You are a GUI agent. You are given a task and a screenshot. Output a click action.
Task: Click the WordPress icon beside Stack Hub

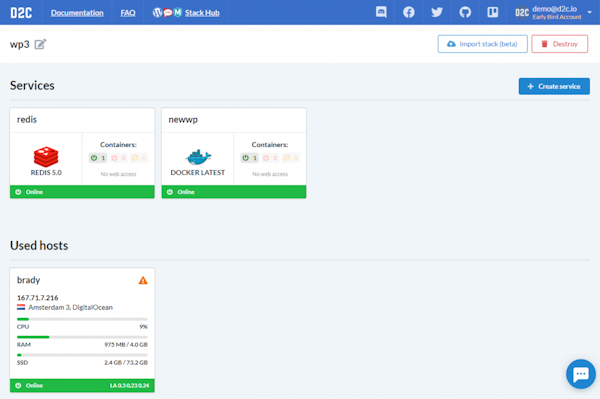[x=157, y=13]
